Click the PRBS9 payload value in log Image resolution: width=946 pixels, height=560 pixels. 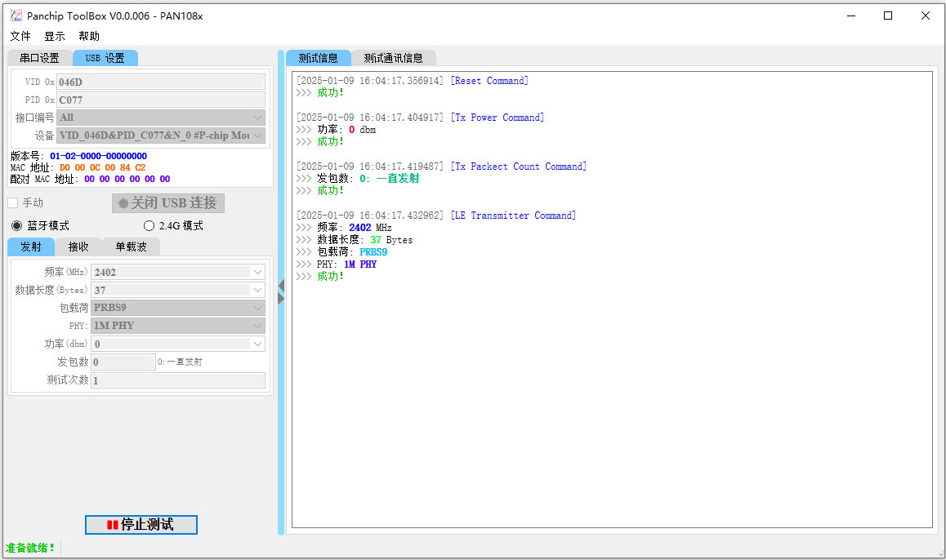(373, 252)
